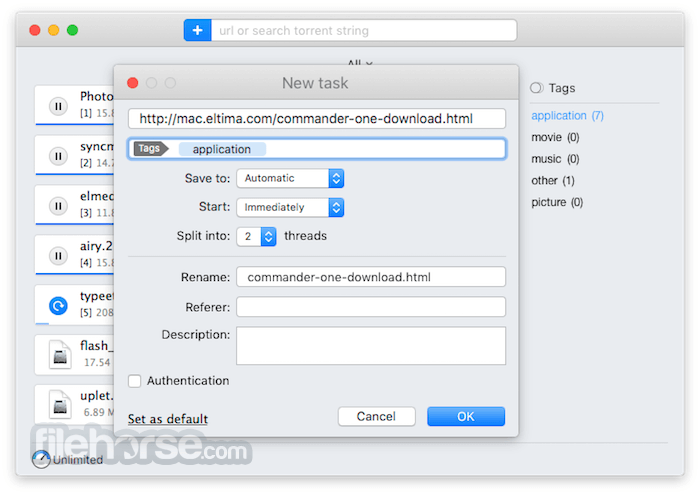Pause the airy.2 download item
Image resolution: width=700 pixels, height=495 pixels.
click(x=58, y=256)
